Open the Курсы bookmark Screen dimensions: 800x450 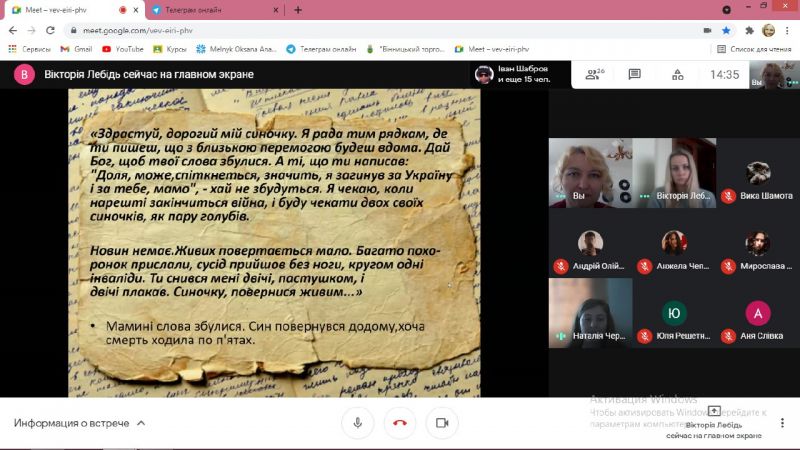[x=170, y=49]
